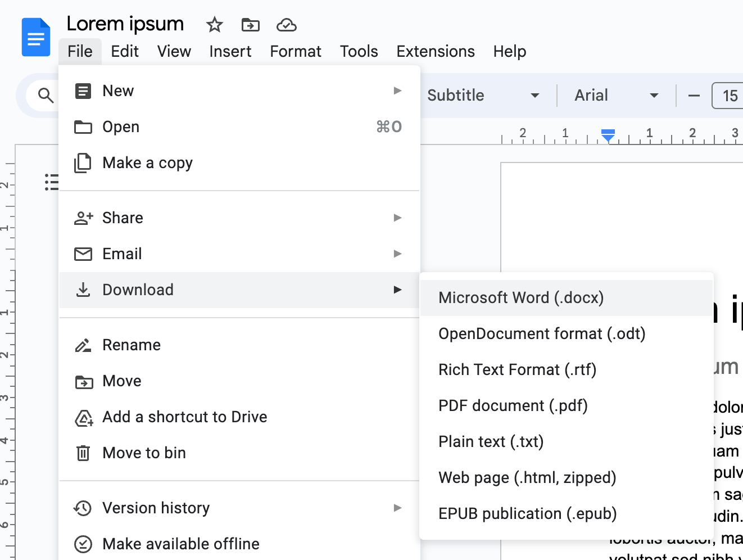Screen dimensions: 743x560
Task: Open the Arial font dropdown
Action: pos(617,96)
